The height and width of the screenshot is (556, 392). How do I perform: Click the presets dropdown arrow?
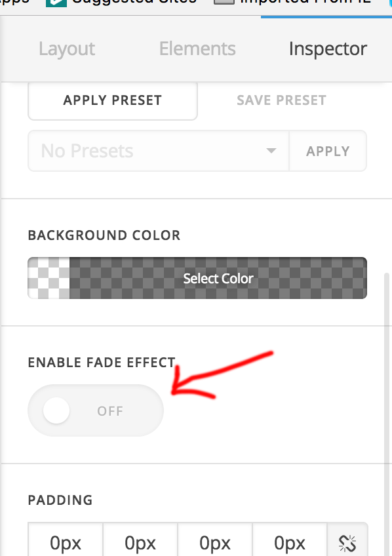coord(271,151)
